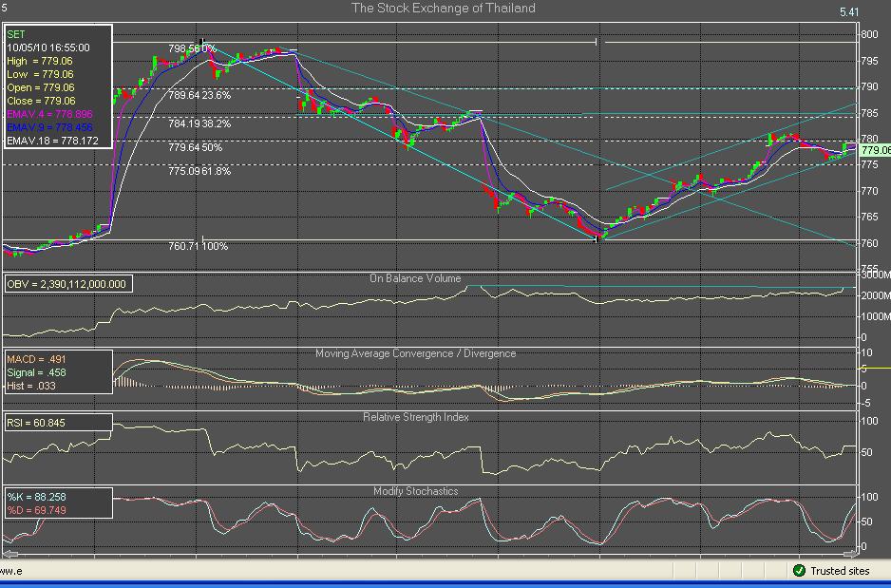Click the "50" label on the Stochastics axis
Screen dimensions: 891x588
(x=866, y=522)
